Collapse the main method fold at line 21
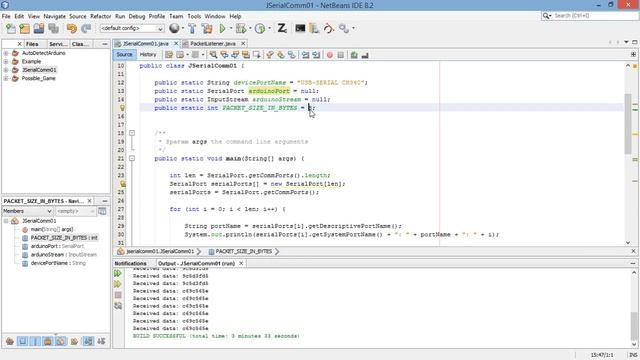This screenshot has height=360, width=640. (132, 158)
